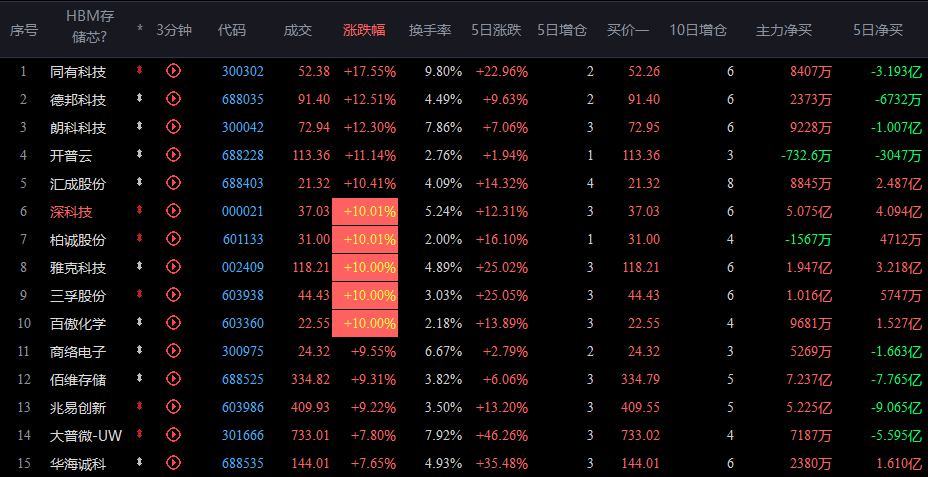
Task: Open 3-minute chart icon for 深科技
Action: pos(173,211)
